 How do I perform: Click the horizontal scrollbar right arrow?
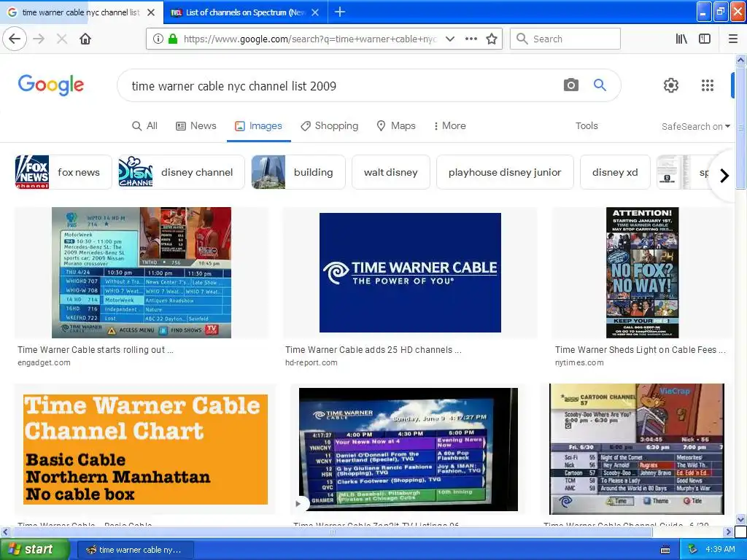click(x=729, y=532)
